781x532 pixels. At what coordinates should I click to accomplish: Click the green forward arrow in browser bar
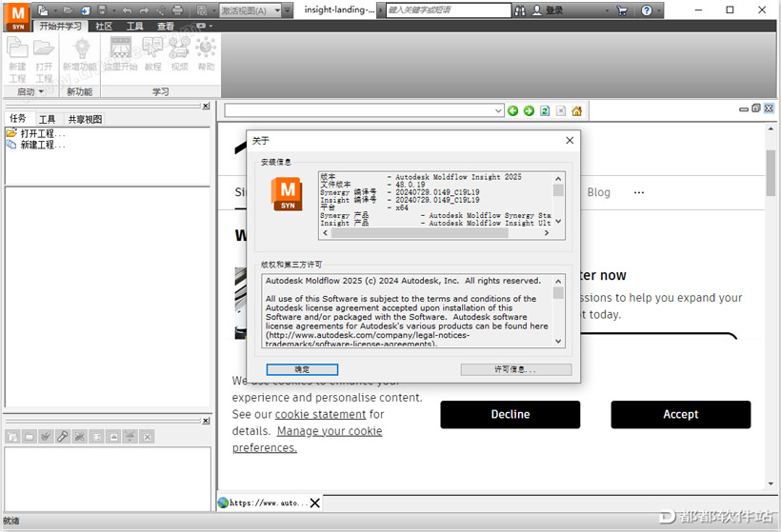click(529, 111)
